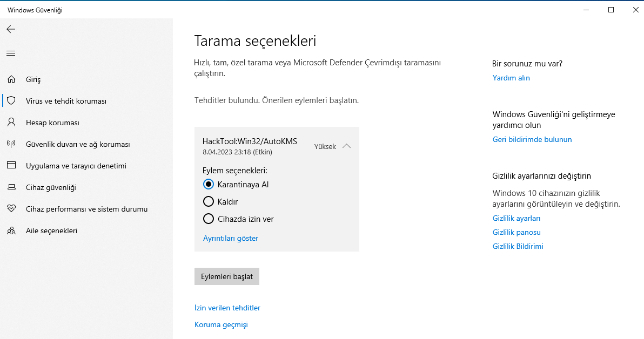The image size is (644, 339).
Task: Open Gizlilik Bildirimi link
Action: (518, 246)
